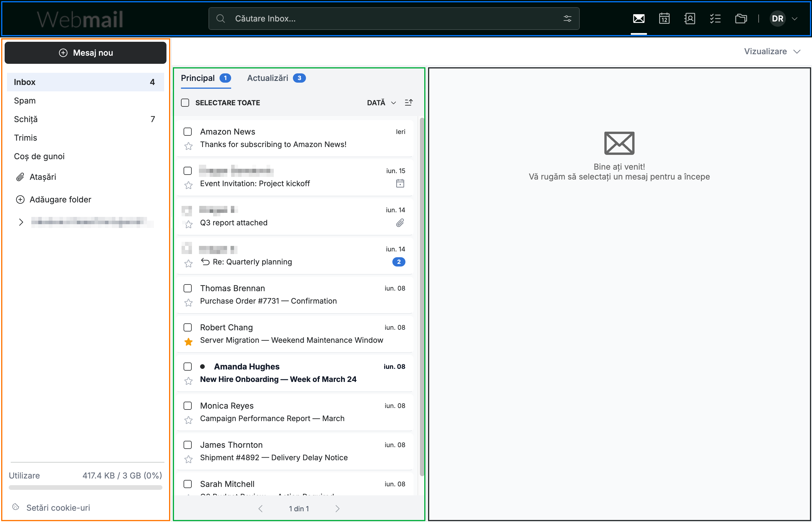This screenshot has height=522, width=812.
Task: Open advanced search filter options icon
Action: click(567, 19)
